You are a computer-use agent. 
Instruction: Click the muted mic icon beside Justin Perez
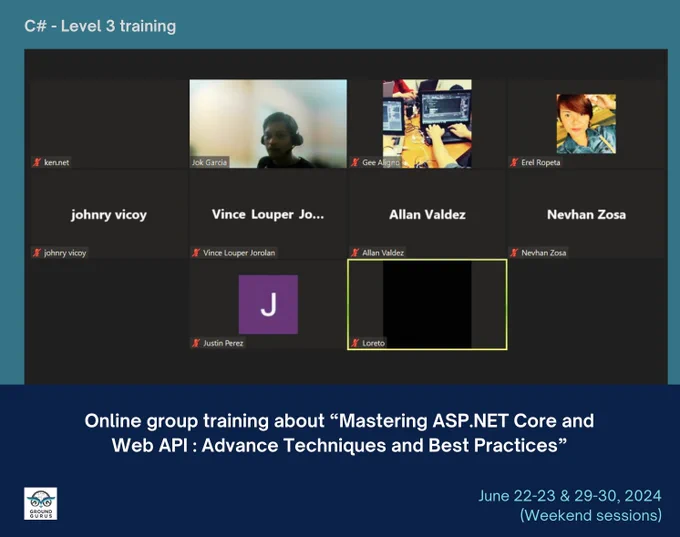196,343
